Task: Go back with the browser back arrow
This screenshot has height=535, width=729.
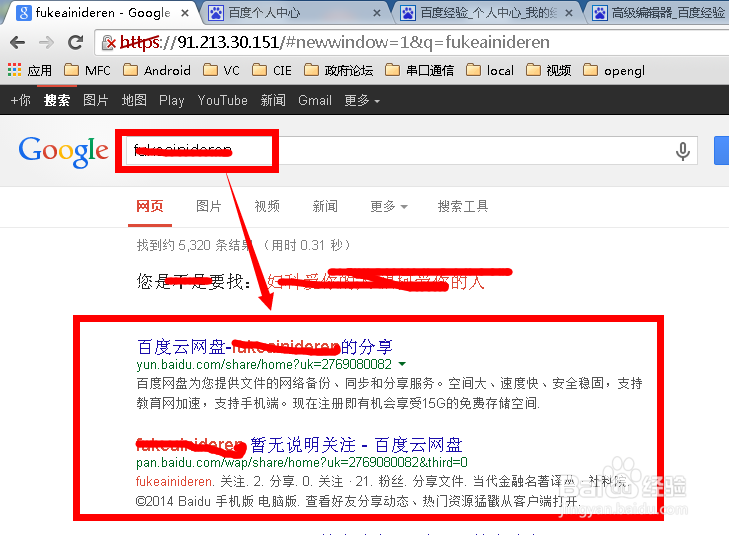Action: pyautogui.click(x=17, y=43)
